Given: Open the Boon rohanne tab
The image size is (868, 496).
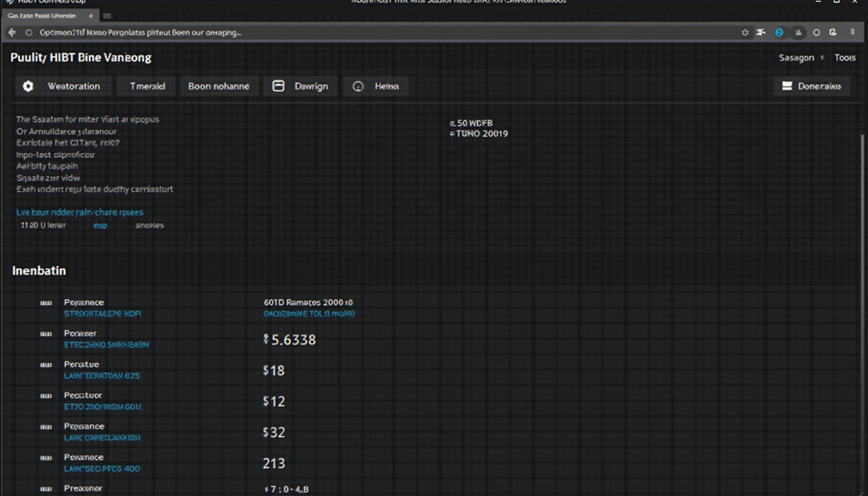Looking at the screenshot, I should click(x=219, y=86).
